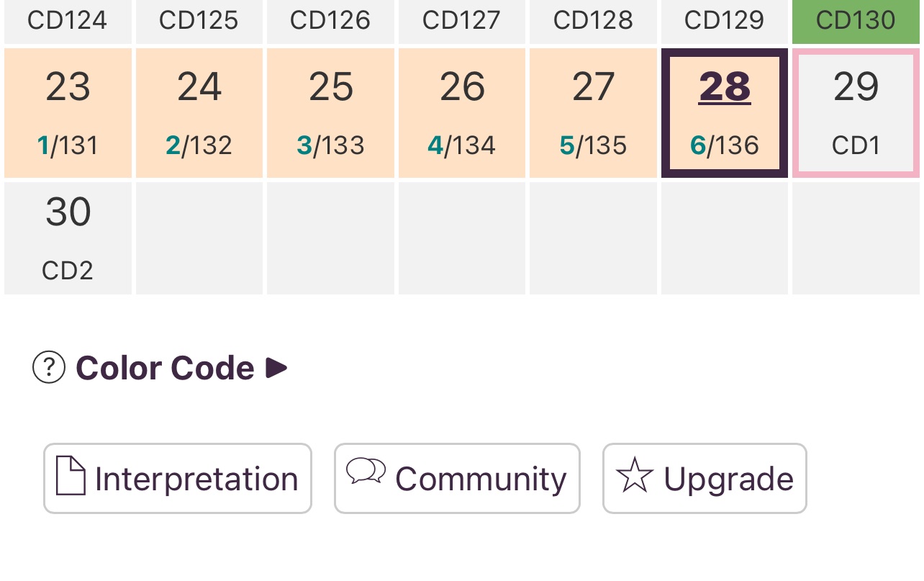Open the underlined day 28 link
This screenshot has height=581, width=924.
[725, 88]
